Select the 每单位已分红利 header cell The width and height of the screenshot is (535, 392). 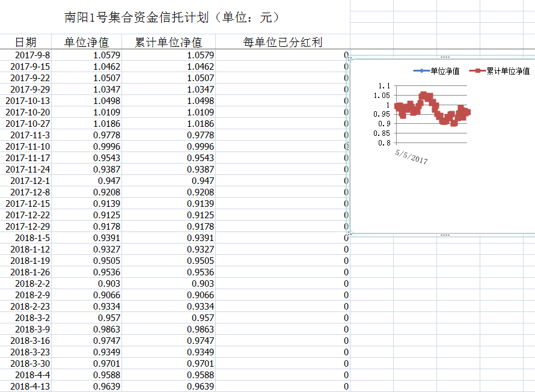[283, 42]
